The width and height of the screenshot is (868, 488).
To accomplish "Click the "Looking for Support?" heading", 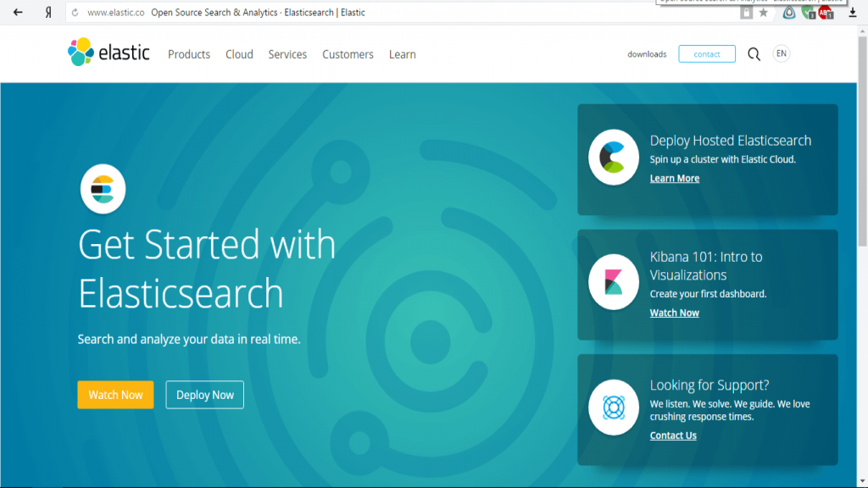I will click(x=709, y=385).
